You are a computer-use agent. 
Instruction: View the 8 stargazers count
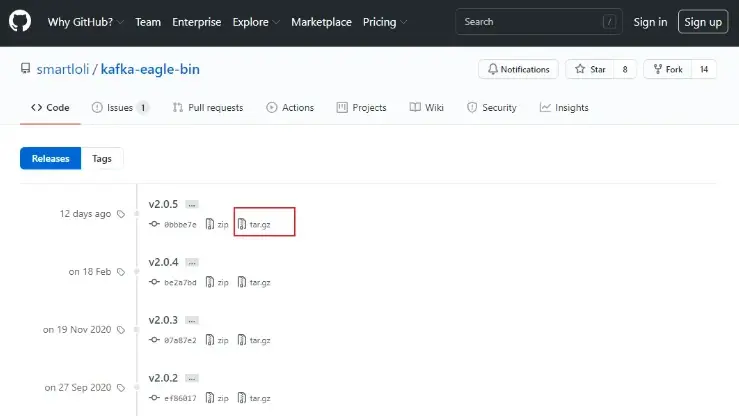tap(625, 69)
